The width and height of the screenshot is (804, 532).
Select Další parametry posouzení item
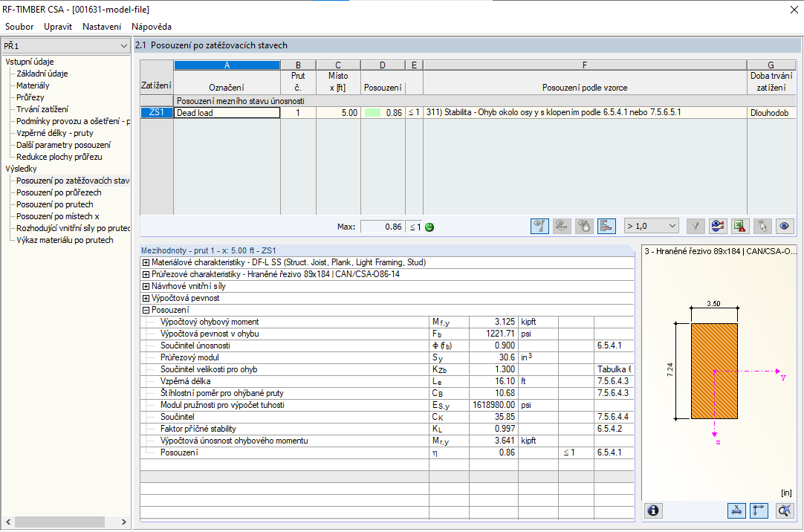[64, 145]
